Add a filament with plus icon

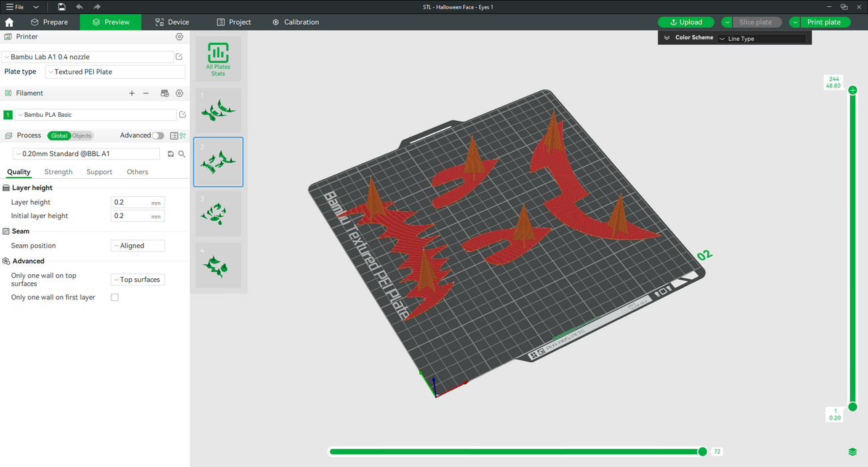(131, 93)
